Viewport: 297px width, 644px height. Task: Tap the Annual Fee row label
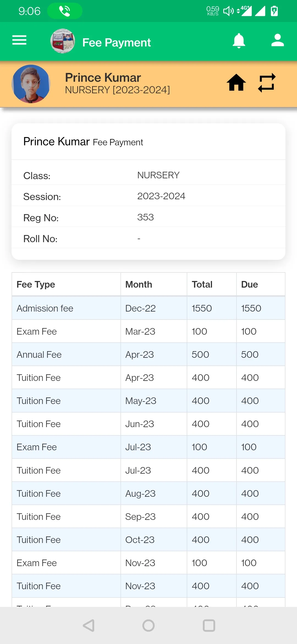tap(39, 354)
